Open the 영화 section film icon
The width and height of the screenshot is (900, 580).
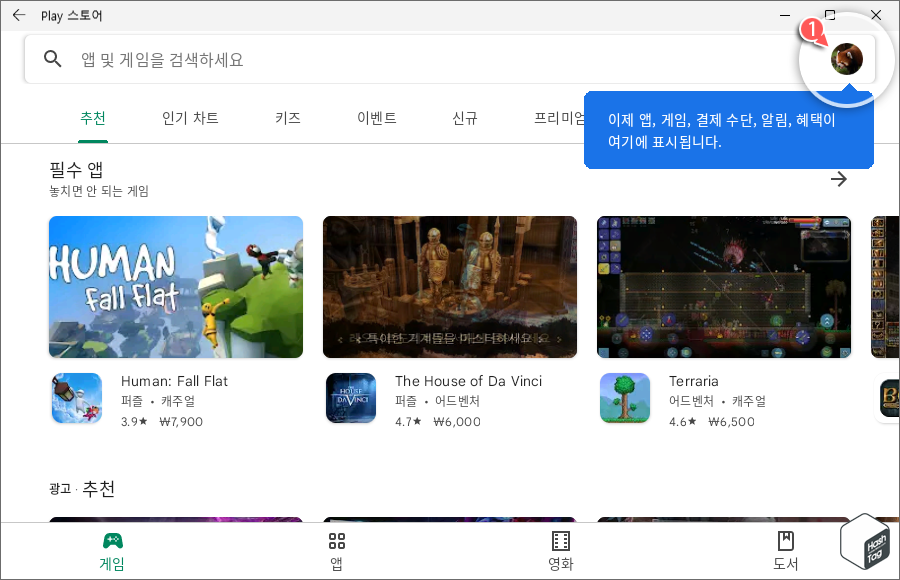click(561, 541)
